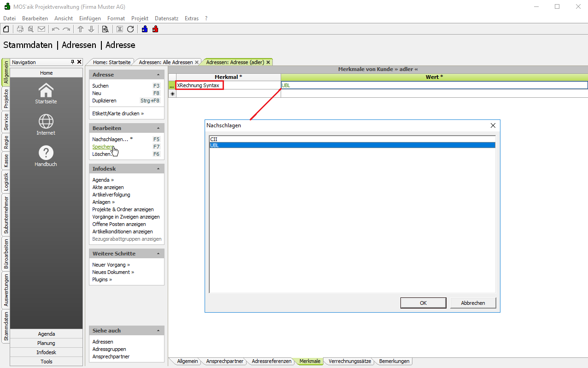
Task: Select the Projekte vertical sidebar tab
Action: coord(6,99)
